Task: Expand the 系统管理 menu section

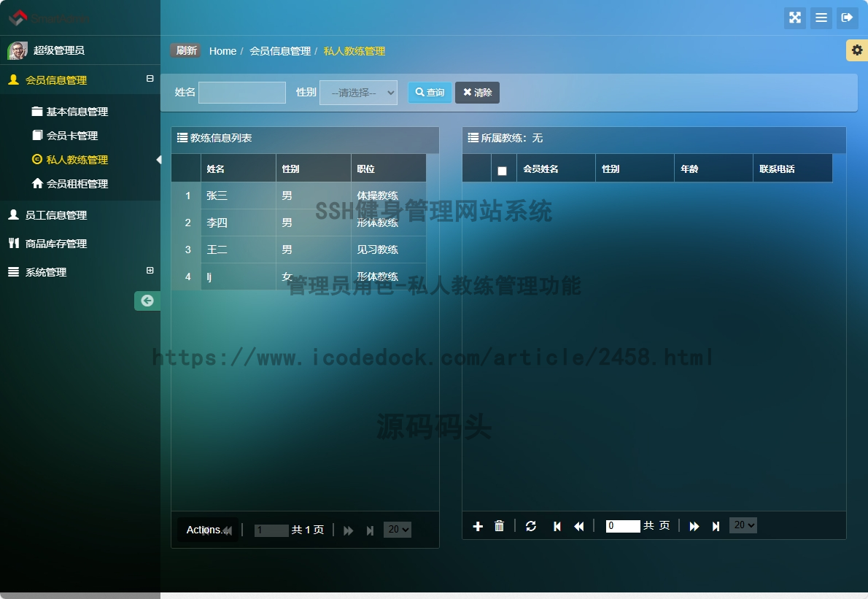Action: [x=150, y=271]
